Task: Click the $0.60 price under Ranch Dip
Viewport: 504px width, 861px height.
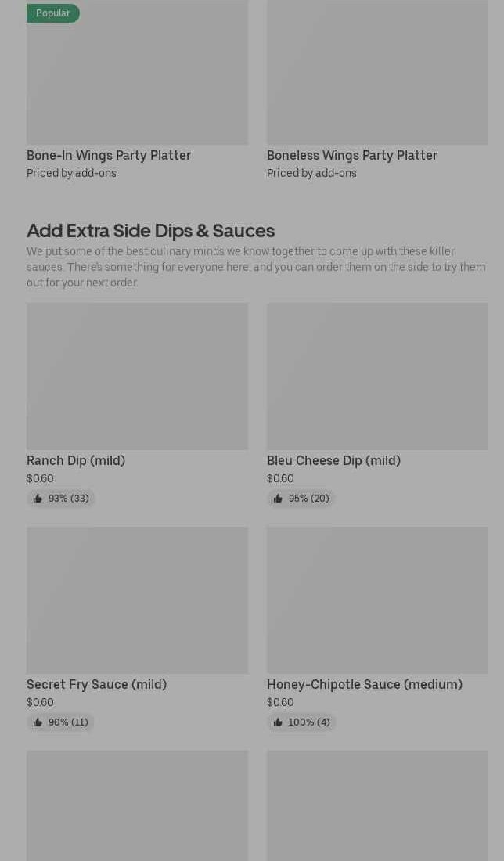Action: [x=40, y=478]
